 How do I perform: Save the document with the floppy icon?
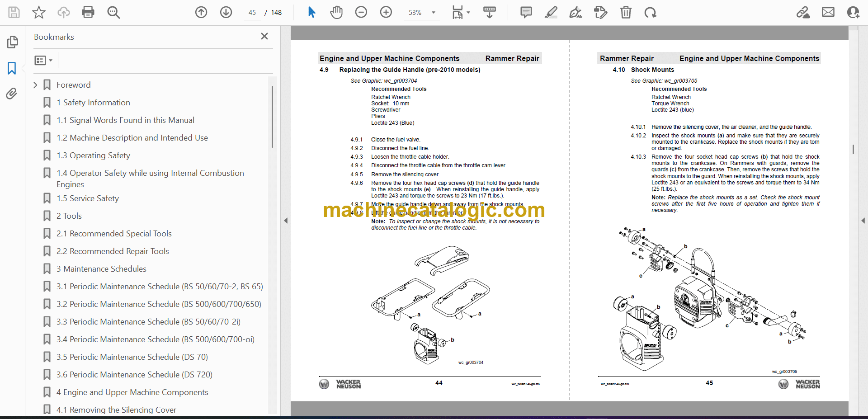click(14, 12)
